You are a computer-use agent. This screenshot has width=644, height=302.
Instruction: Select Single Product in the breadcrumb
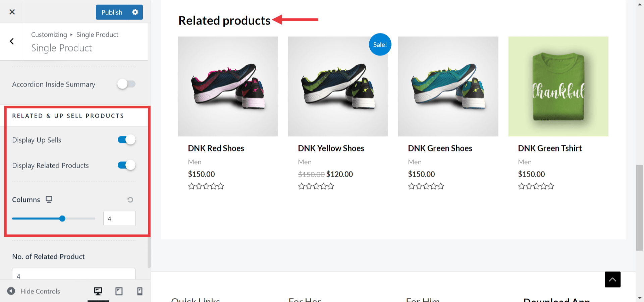point(97,34)
